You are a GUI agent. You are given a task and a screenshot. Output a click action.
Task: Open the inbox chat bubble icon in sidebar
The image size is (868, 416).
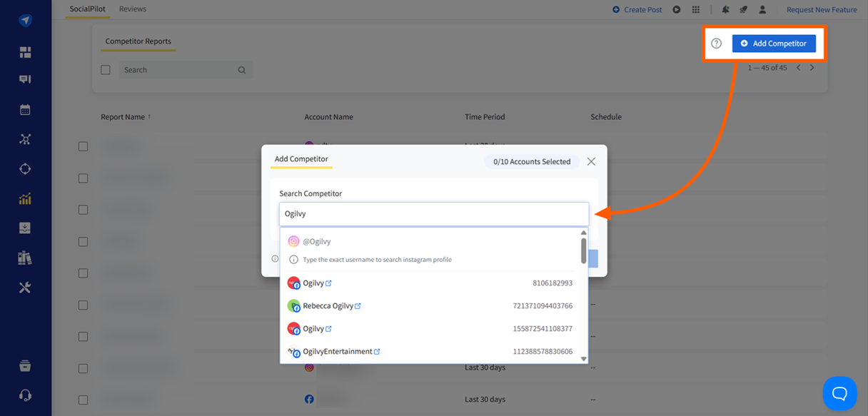[x=25, y=79]
